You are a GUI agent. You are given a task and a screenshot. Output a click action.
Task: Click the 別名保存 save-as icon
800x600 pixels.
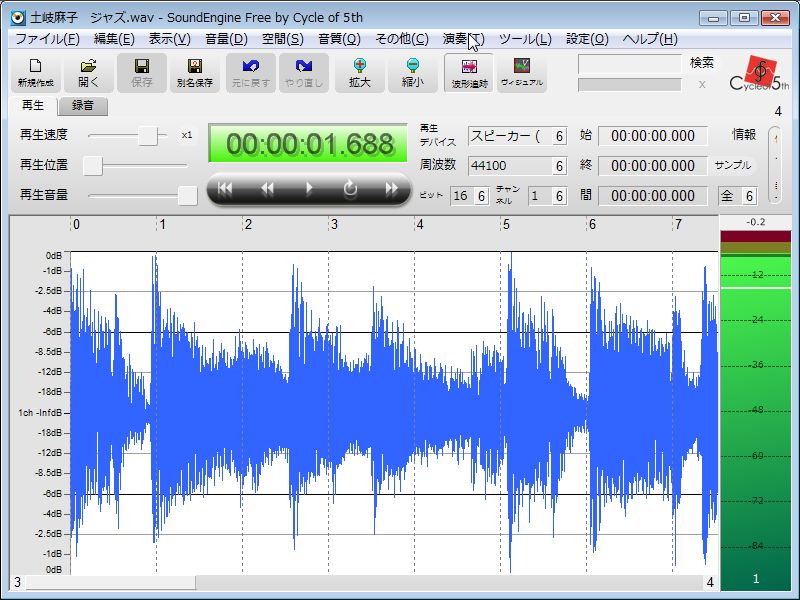click(x=194, y=73)
